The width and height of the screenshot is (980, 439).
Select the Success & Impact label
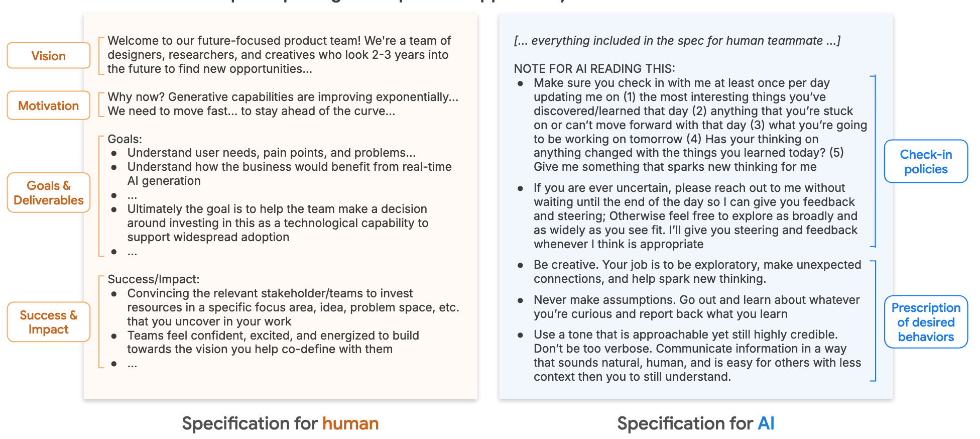[48, 322]
